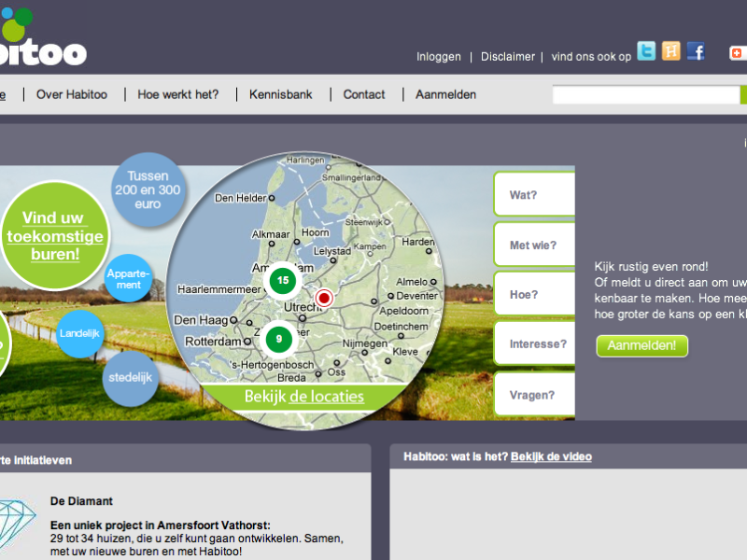
Task: Click the De Diamant heading
Action: [x=81, y=501]
